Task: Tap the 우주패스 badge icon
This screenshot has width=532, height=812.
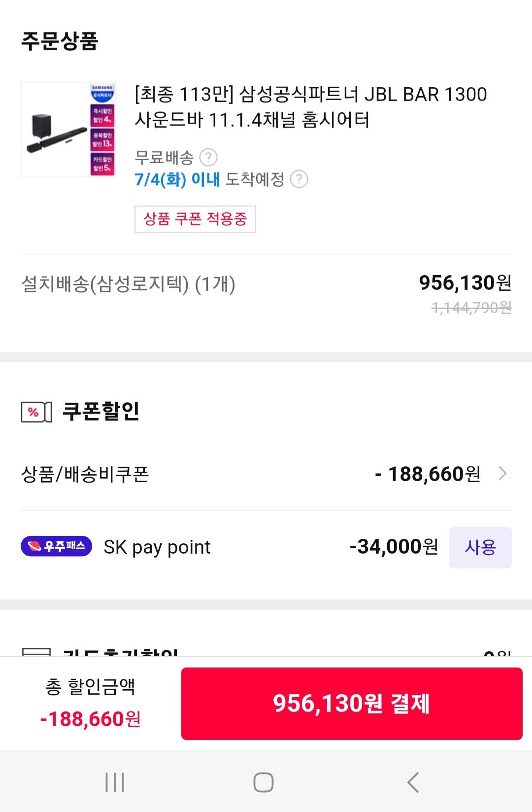Action: 57,546
